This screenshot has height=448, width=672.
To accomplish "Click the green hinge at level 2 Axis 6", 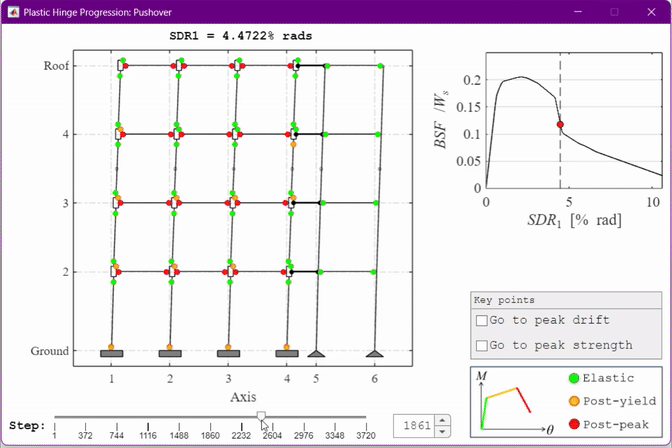I will tap(373, 272).
